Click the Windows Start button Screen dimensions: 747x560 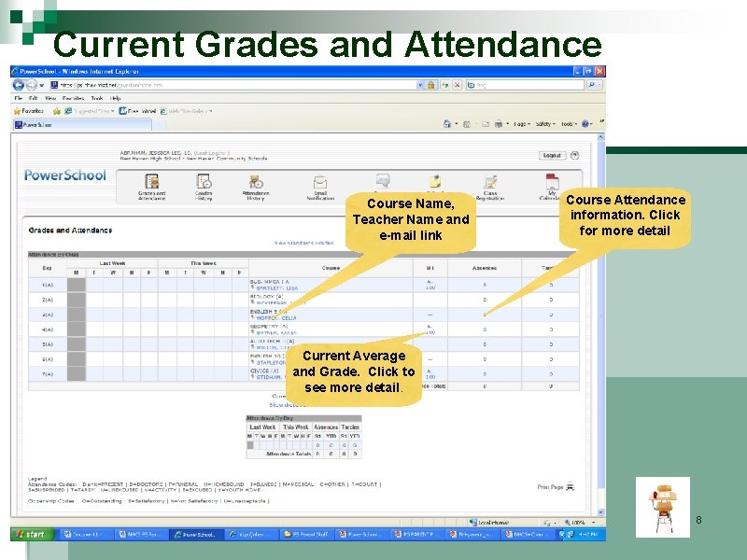[x=32, y=534]
